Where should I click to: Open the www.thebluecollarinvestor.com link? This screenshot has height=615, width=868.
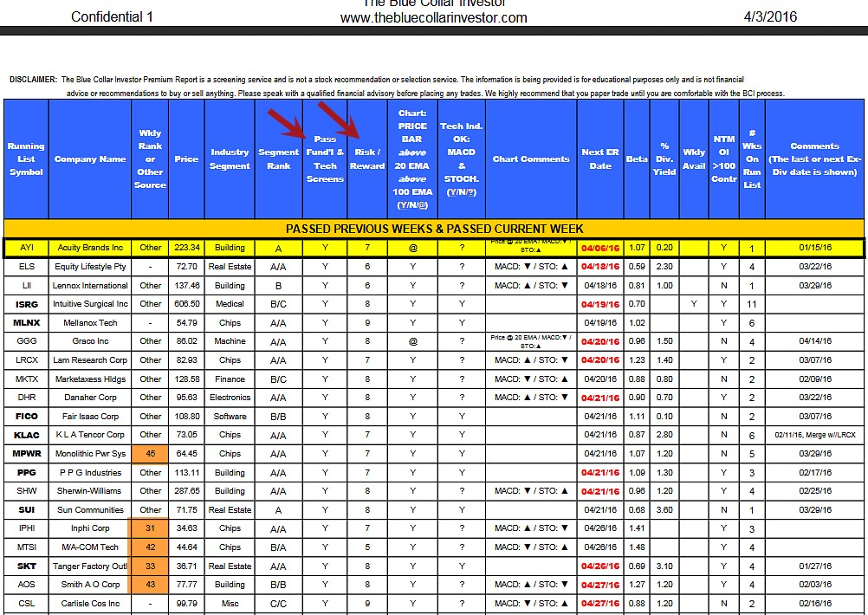(433, 17)
